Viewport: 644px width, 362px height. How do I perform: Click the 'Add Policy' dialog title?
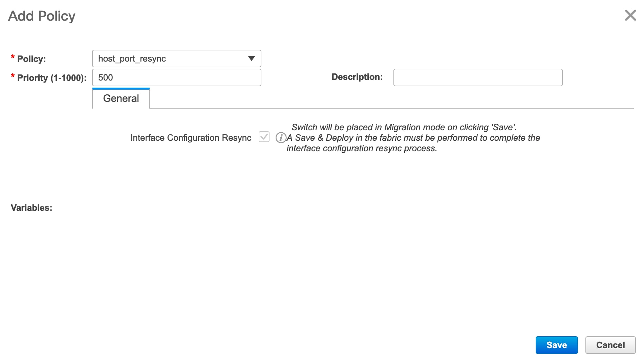pyautogui.click(x=42, y=16)
